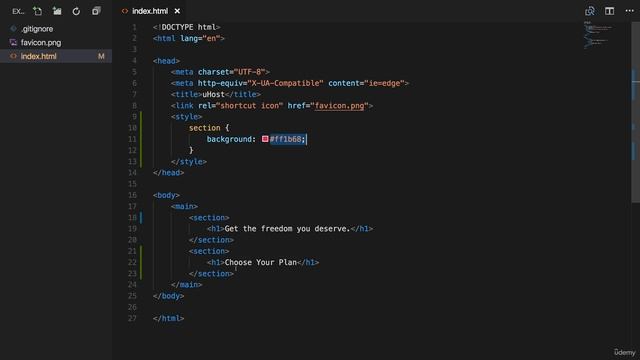Click the New Folder icon in explorer
The image size is (640, 360).
(x=57, y=11)
